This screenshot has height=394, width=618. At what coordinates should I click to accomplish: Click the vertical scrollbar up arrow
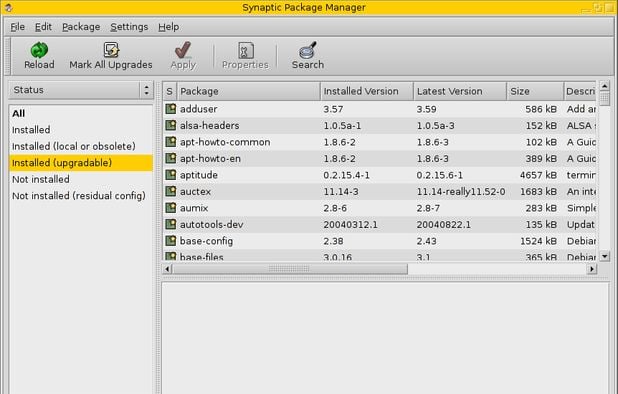pos(605,85)
